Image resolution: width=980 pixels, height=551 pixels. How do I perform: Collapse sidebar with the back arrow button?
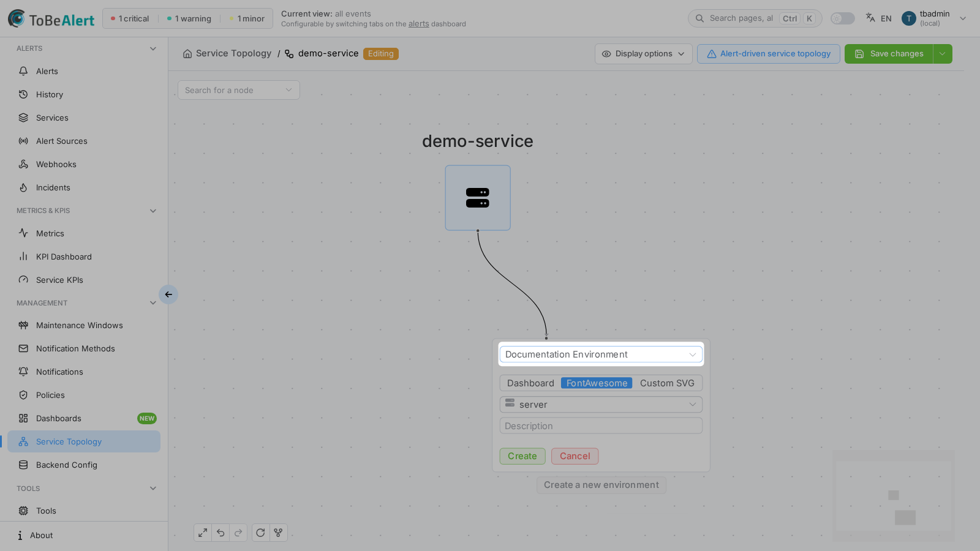point(168,294)
